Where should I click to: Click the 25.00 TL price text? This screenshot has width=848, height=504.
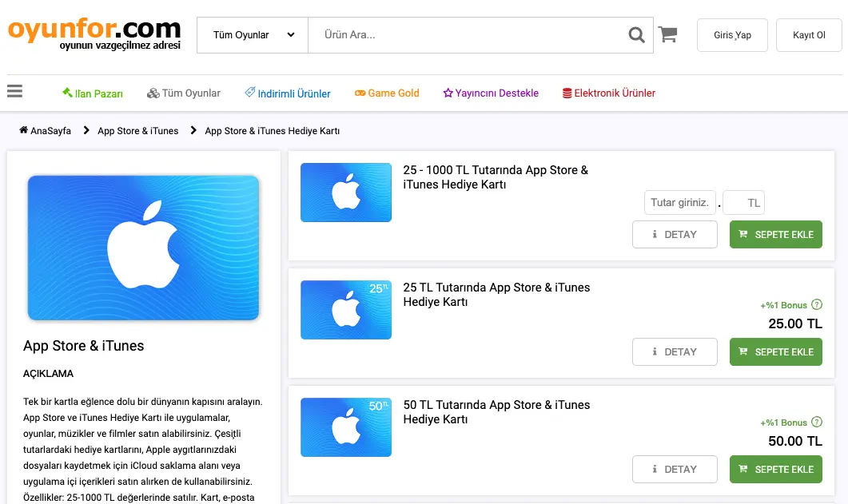click(795, 323)
